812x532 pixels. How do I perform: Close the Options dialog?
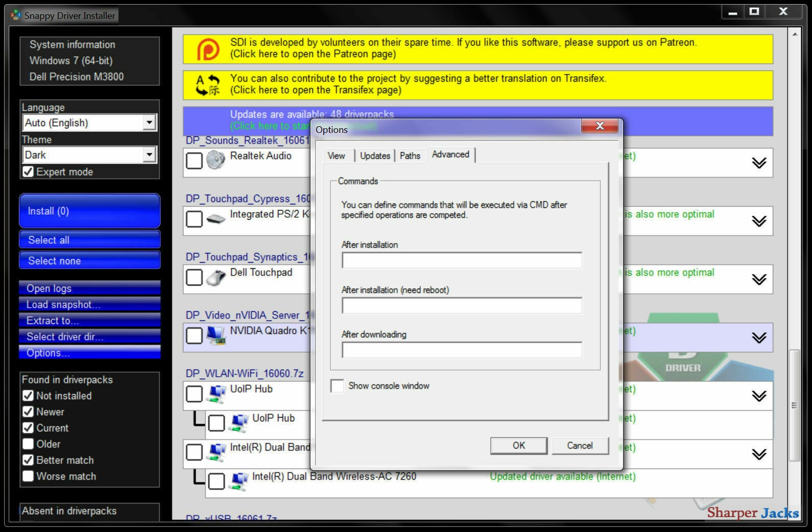pyautogui.click(x=600, y=126)
